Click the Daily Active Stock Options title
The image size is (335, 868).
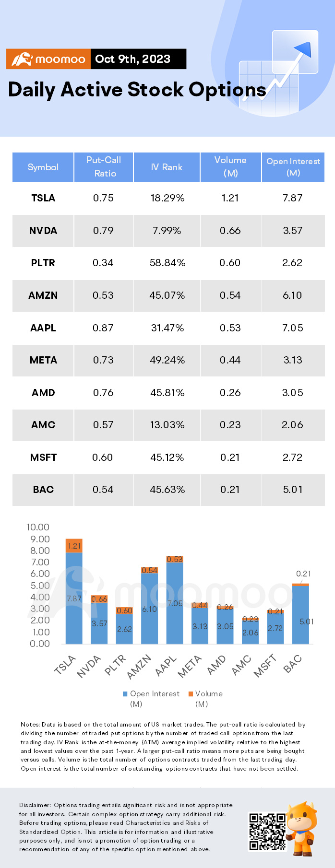pos(137,90)
